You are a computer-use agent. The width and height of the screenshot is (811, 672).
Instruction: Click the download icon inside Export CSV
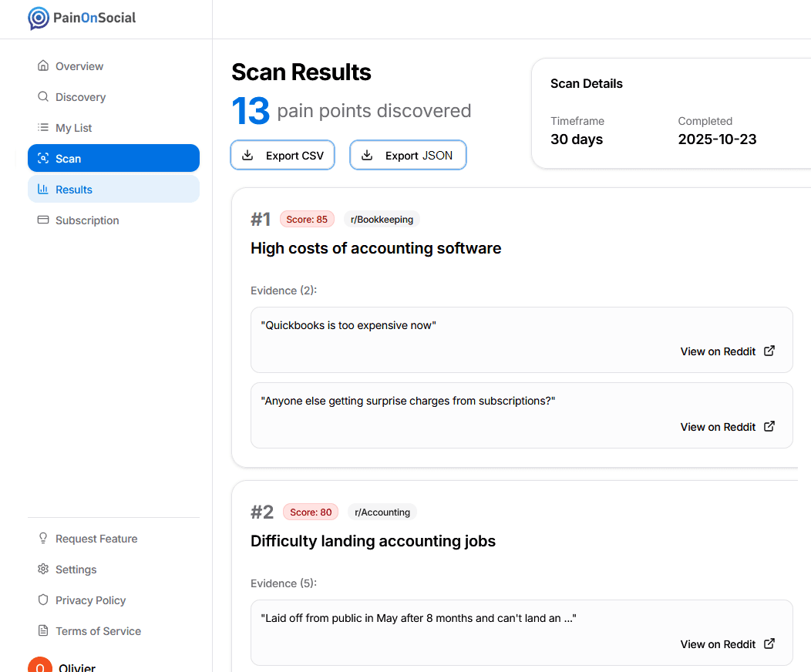point(247,155)
